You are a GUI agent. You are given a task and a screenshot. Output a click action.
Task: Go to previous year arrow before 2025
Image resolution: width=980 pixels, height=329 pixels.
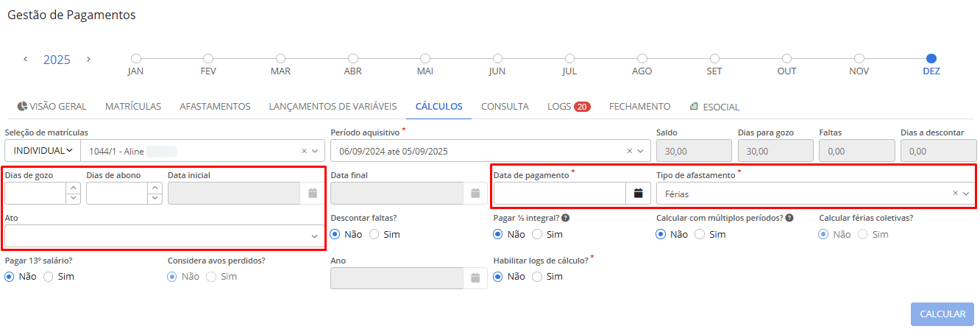coord(25,59)
